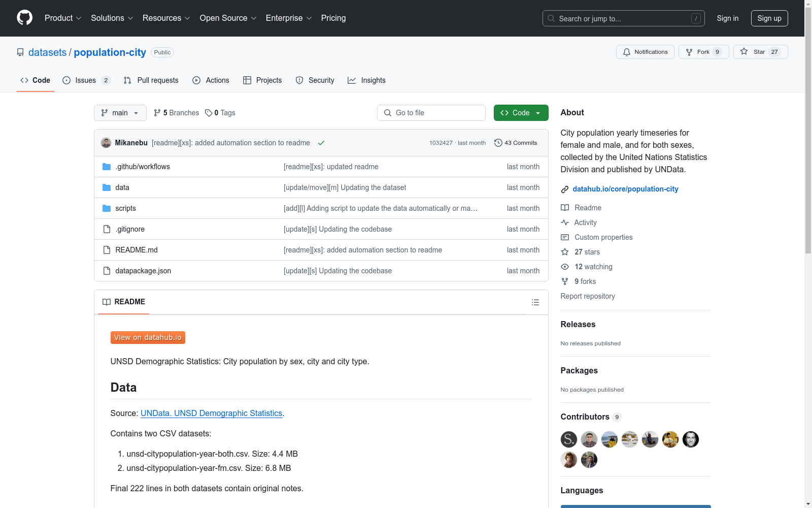
Task: Open the Packages section heading
Action: point(579,370)
